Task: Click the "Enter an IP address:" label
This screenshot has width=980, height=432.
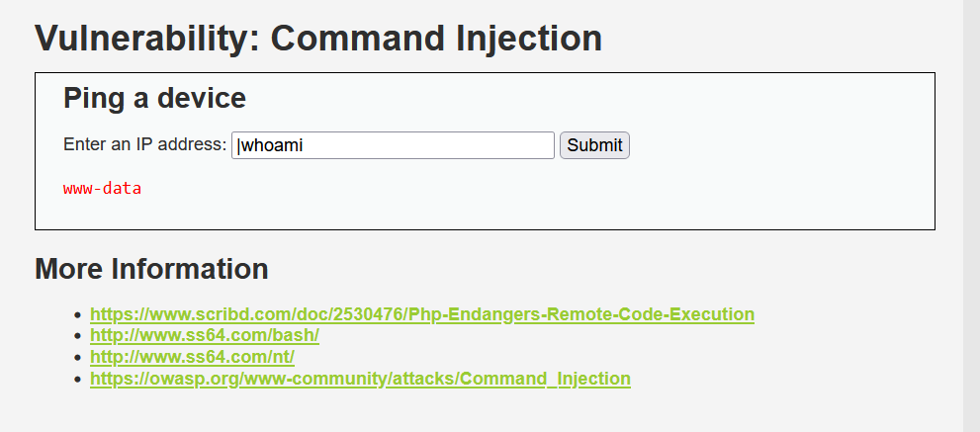Action: (x=144, y=144)
